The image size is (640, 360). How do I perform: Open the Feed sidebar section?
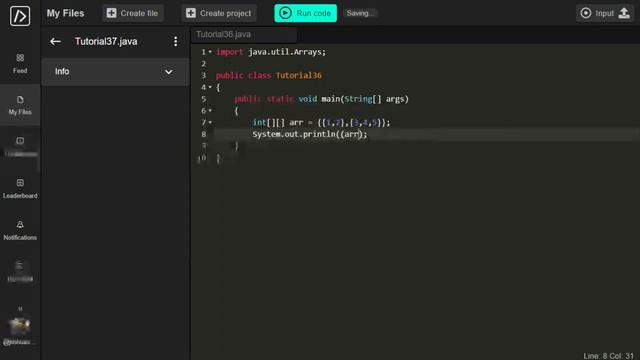[x=20, y=64]
